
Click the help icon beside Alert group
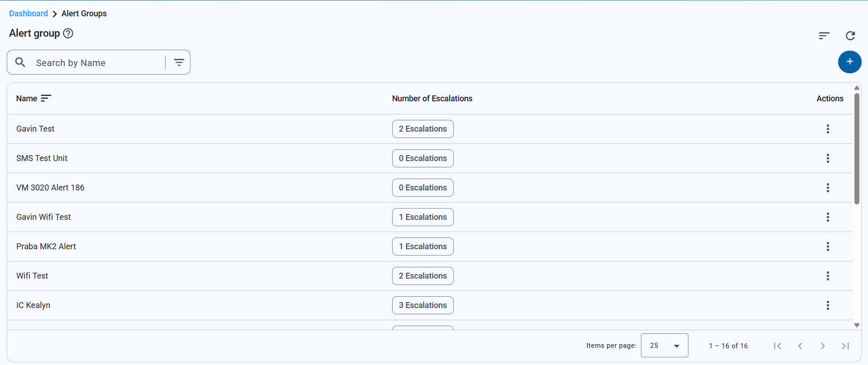68,33
